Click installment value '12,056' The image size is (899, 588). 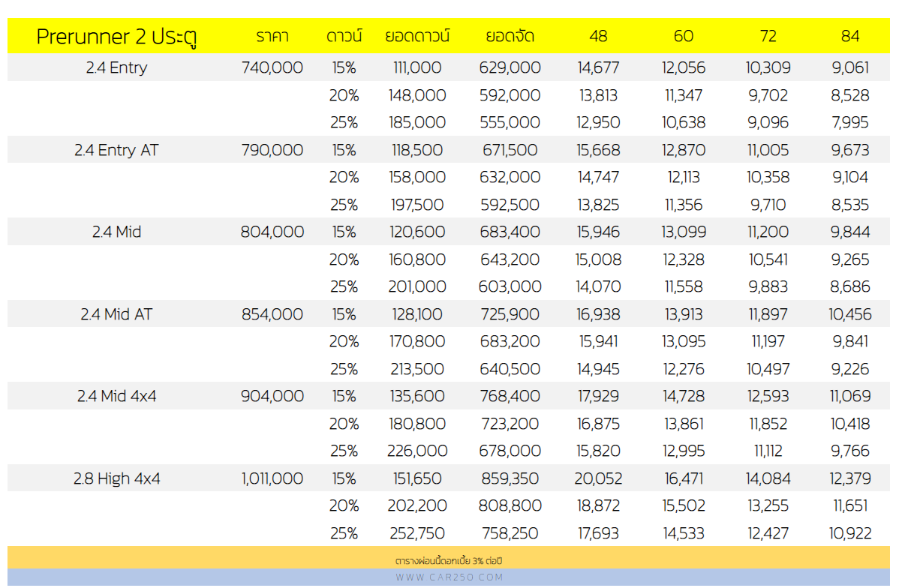[684, 67]
